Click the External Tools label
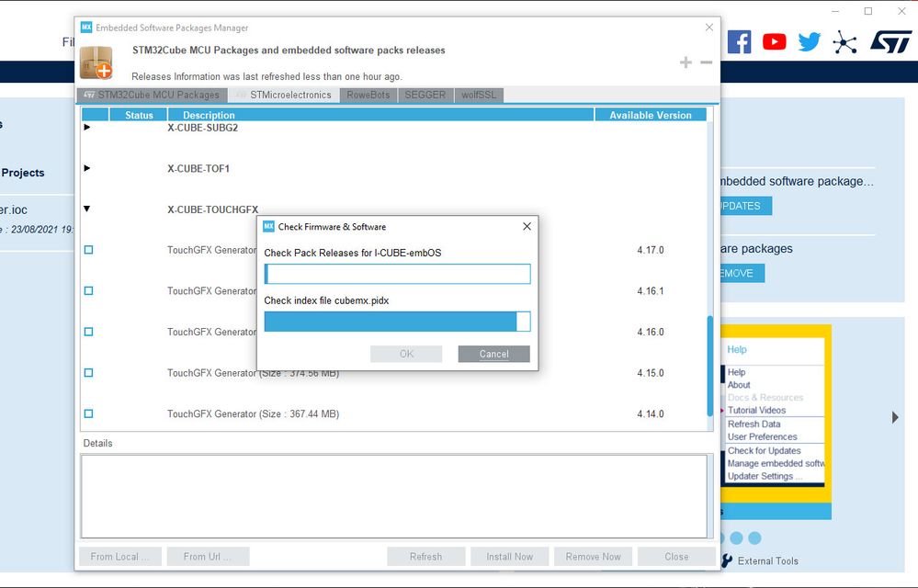Image resolution: width=918 pixels, height=588 pixels. 767,560
